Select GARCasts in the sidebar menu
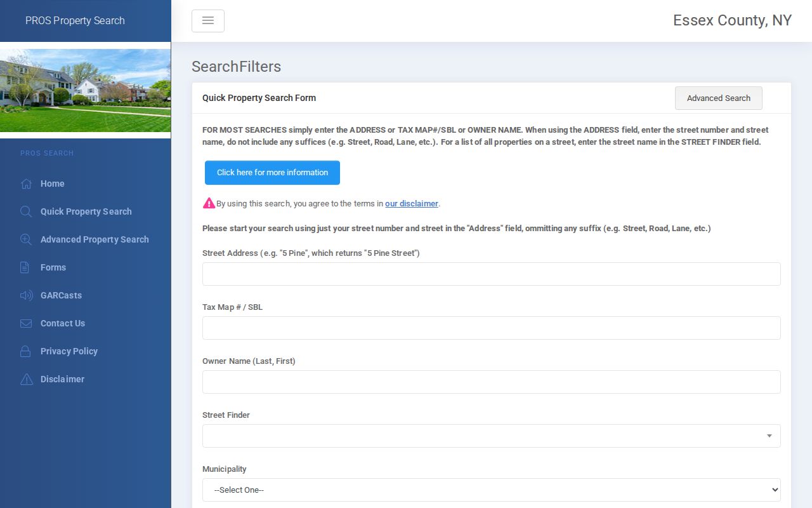This screenshot has width=812, height=508. pos(61,295)
